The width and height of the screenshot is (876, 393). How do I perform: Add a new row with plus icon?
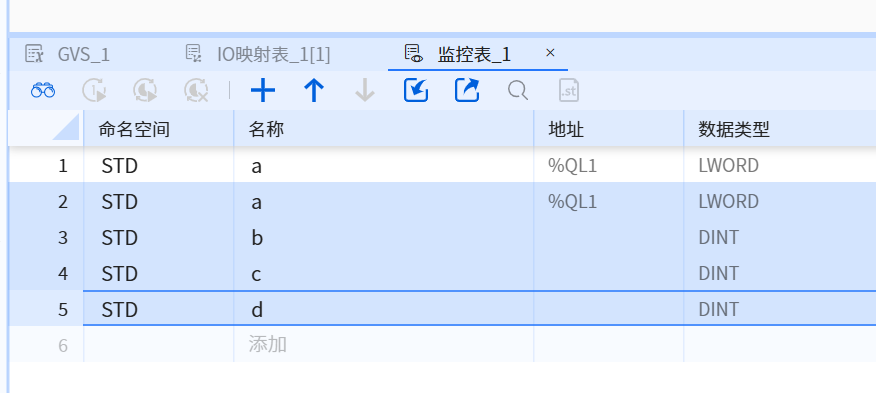click(x=263, y=90)
